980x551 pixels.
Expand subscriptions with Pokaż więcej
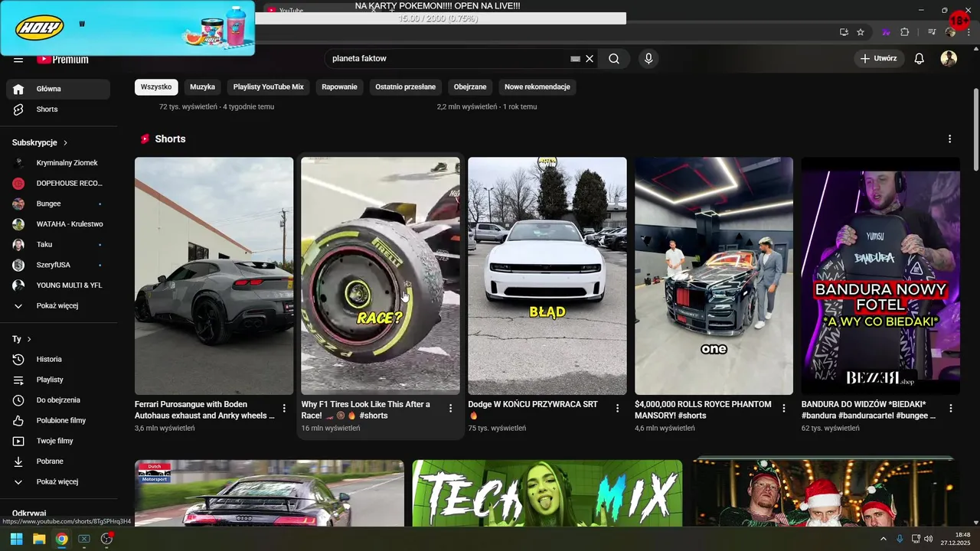pyautogui.click(x=58, y=306)
